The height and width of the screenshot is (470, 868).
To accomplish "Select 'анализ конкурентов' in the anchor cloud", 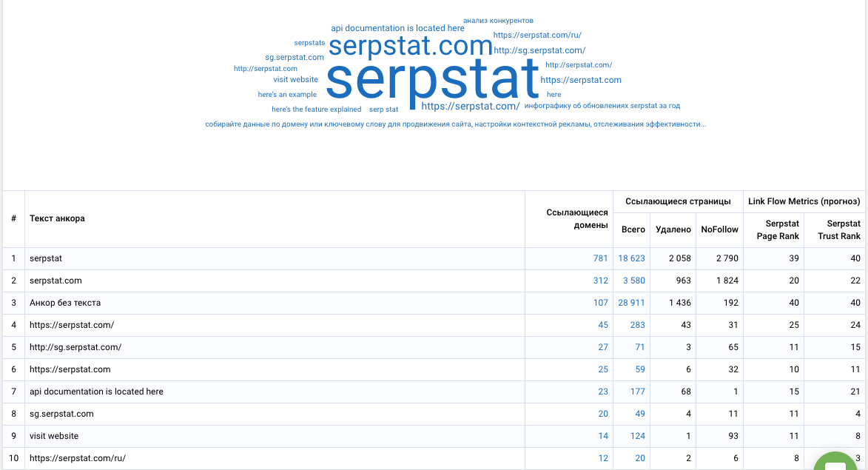I will tap(498, 21).
